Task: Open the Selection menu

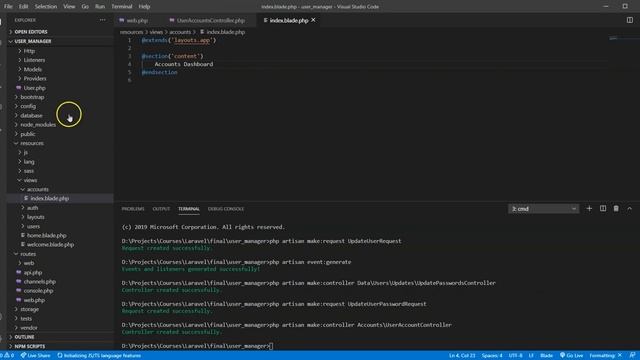Action: [x=46, y=7]
